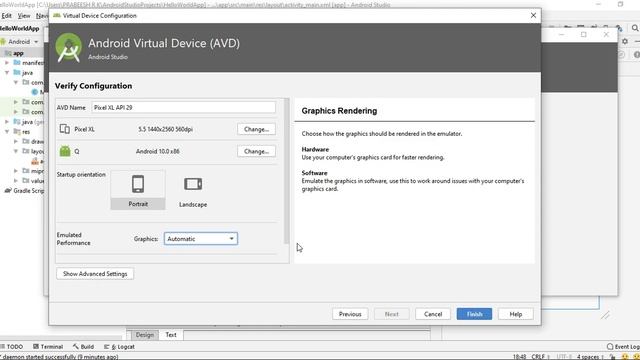The width and height of the screenshot is (640, 360).
Task: Open the Event Log
Action: pyautogui.click(x=623, y=347)
